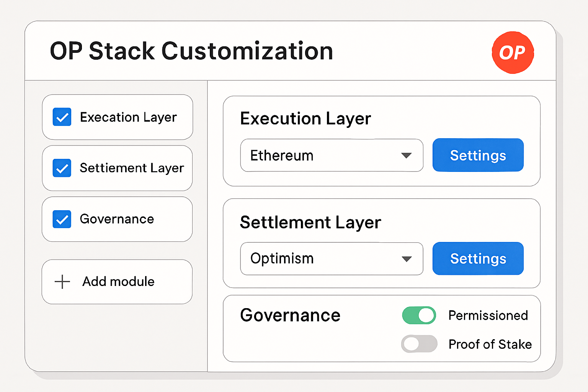Disable the Permissioned governance toggle
Image resolution: width=588 pixels, height=392 pixels.
click(419, 315)
